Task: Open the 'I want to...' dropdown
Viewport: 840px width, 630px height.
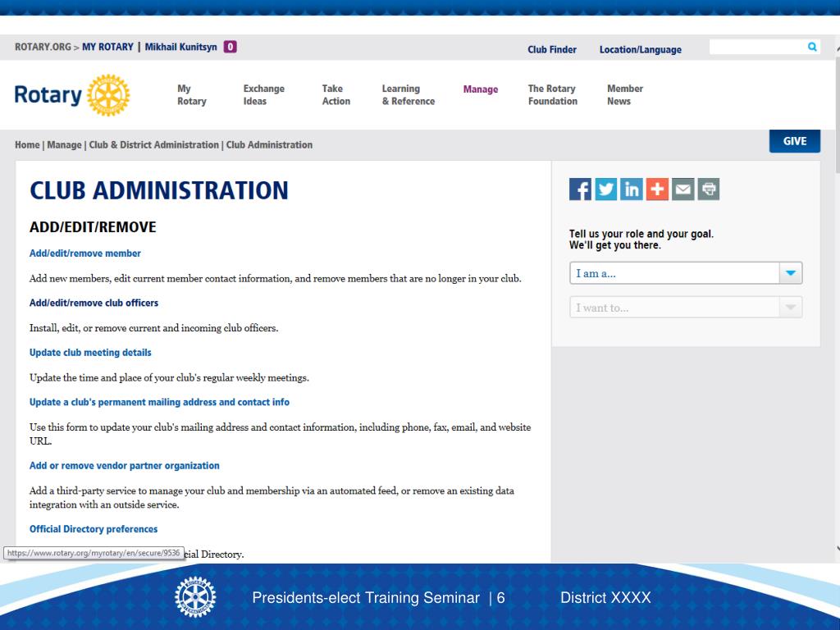Action: click(x=686, y=308)
